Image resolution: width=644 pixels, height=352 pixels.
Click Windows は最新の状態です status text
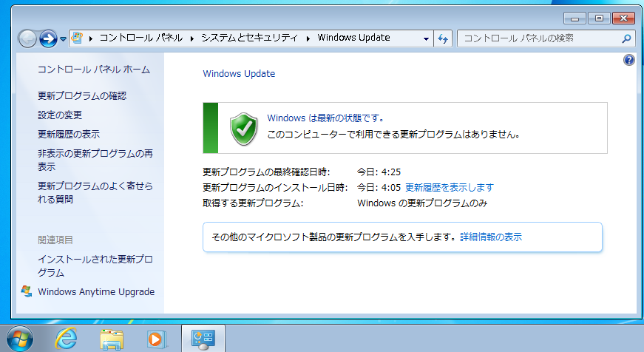[325, 118]
